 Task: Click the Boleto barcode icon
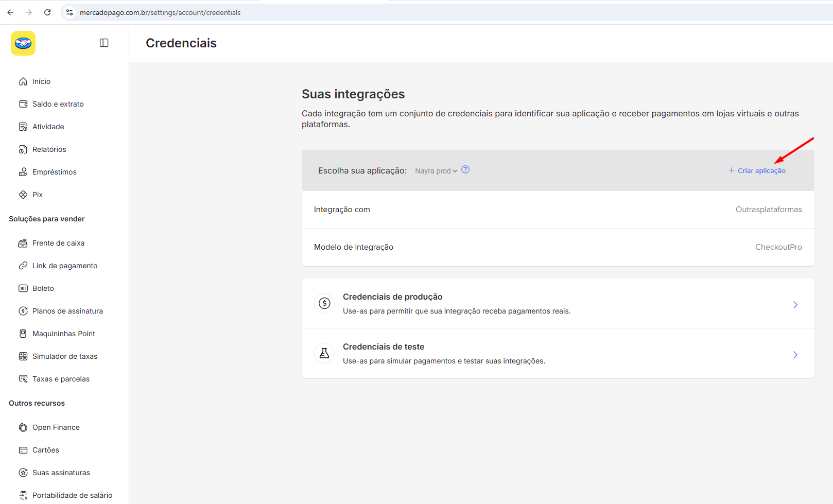tap(23, 288)
